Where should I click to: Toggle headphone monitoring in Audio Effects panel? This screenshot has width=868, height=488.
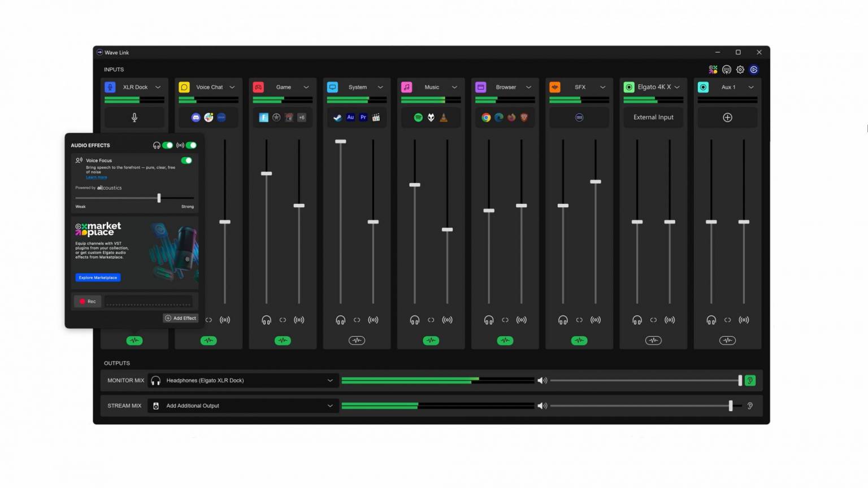coord(167,145)
